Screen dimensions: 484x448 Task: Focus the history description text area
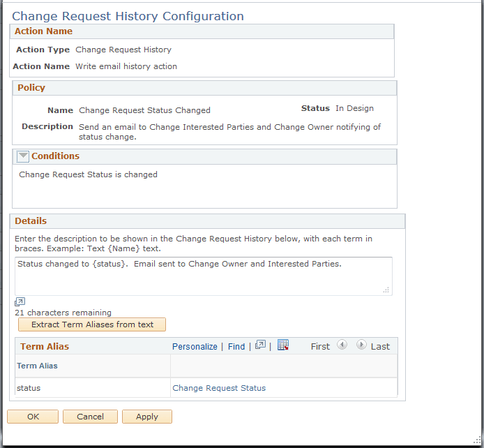[204, 276]
